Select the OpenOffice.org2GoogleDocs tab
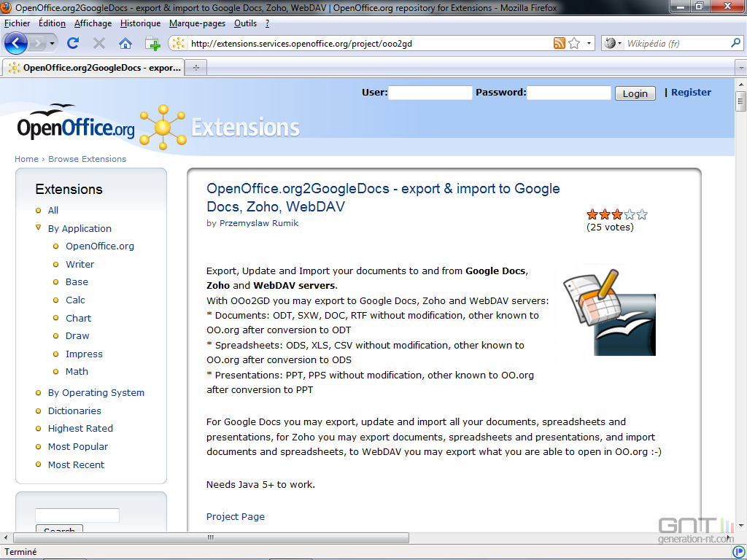Image resolution: width=747 pixels, height=560 pixels. tap(94, 68)
